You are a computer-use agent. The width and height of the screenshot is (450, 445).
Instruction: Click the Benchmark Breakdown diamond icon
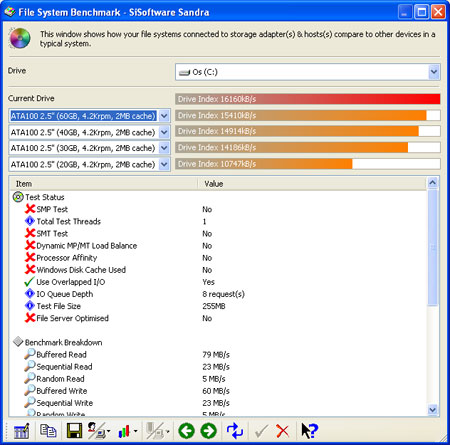(18, 342)
